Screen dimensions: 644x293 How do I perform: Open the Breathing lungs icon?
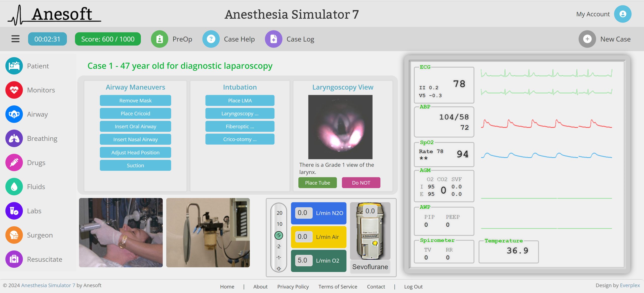tap(14, 138)
